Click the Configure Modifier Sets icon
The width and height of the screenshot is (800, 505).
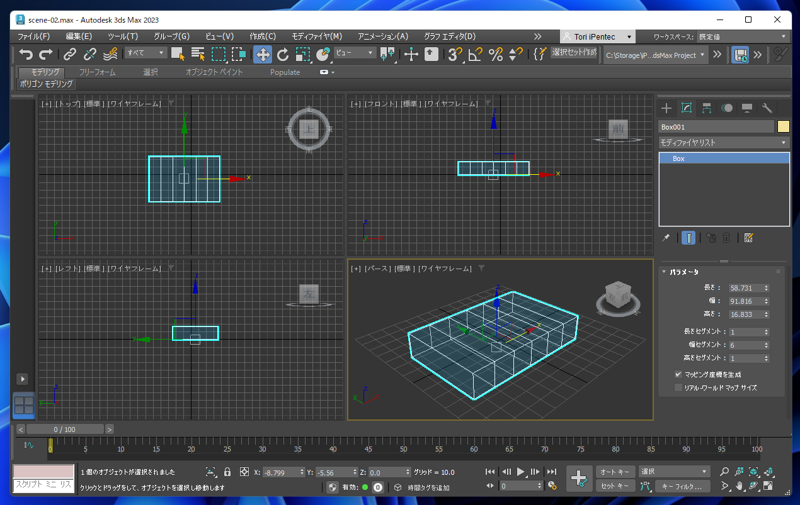tap(748, 238)
